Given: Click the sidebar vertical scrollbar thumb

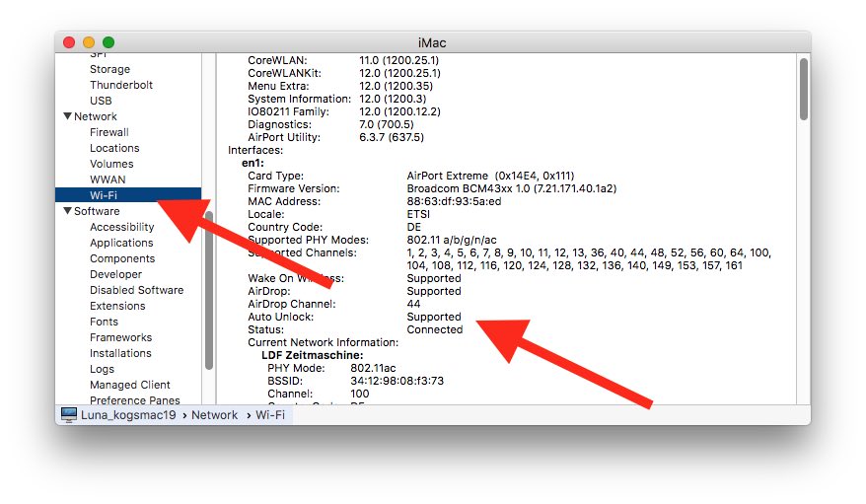Looking at the screenshot, I should (209, 290).
